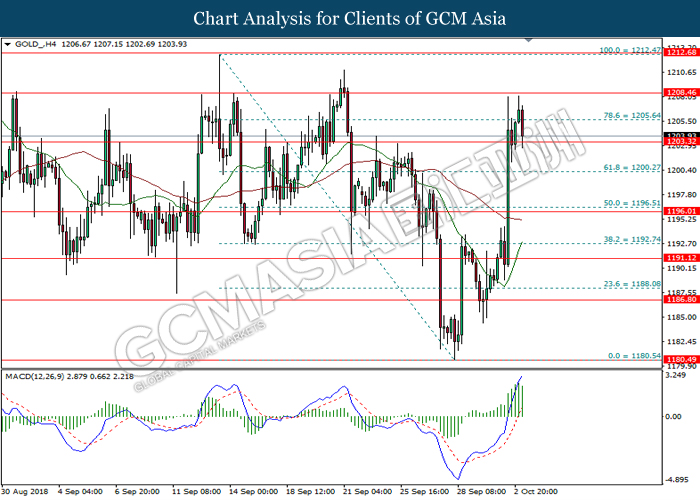Click the 1200.40 price scale value
Viewport: 700px width, 500px height.
pyautogui.click(x=681, y=171)
